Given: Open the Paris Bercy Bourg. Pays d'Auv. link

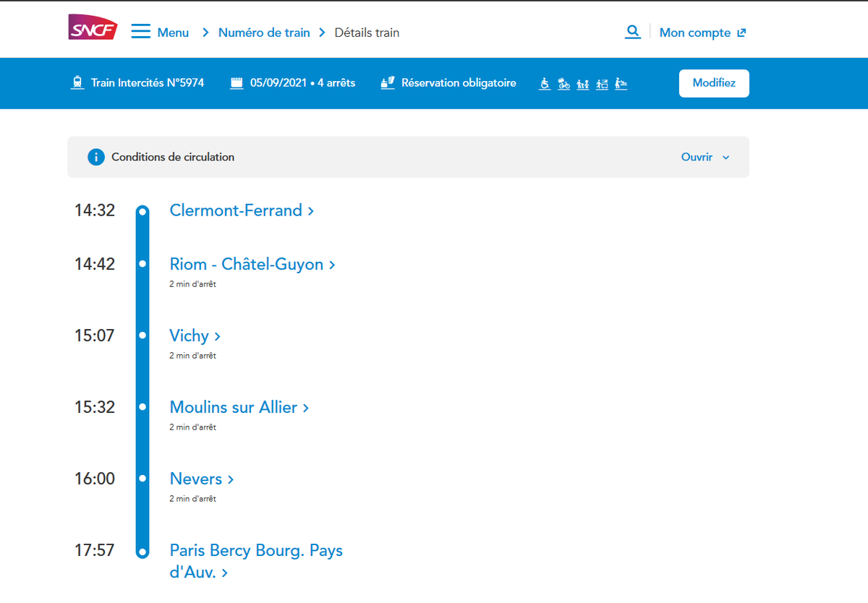Looking at the screenshot, I should 256,561.
